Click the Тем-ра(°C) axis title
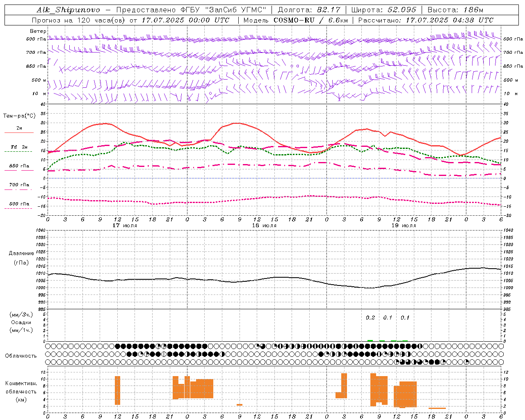This screenshot has height=420, width=525. 19,116
